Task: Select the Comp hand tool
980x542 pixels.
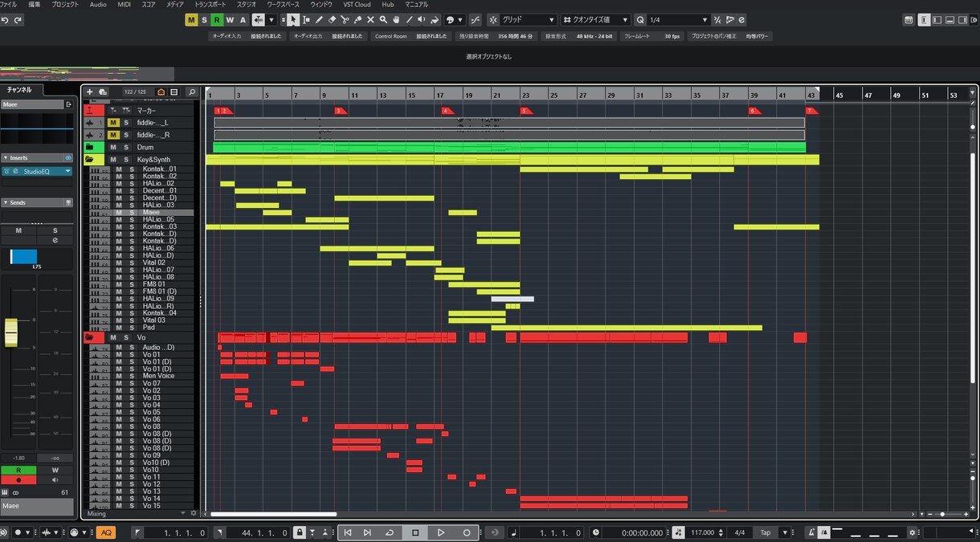Action: (396, 19)
